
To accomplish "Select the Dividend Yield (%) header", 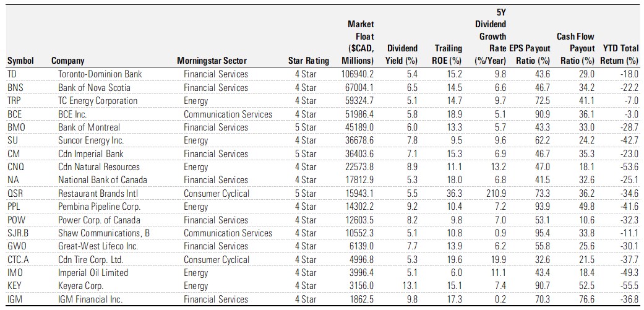I will 402,54.
